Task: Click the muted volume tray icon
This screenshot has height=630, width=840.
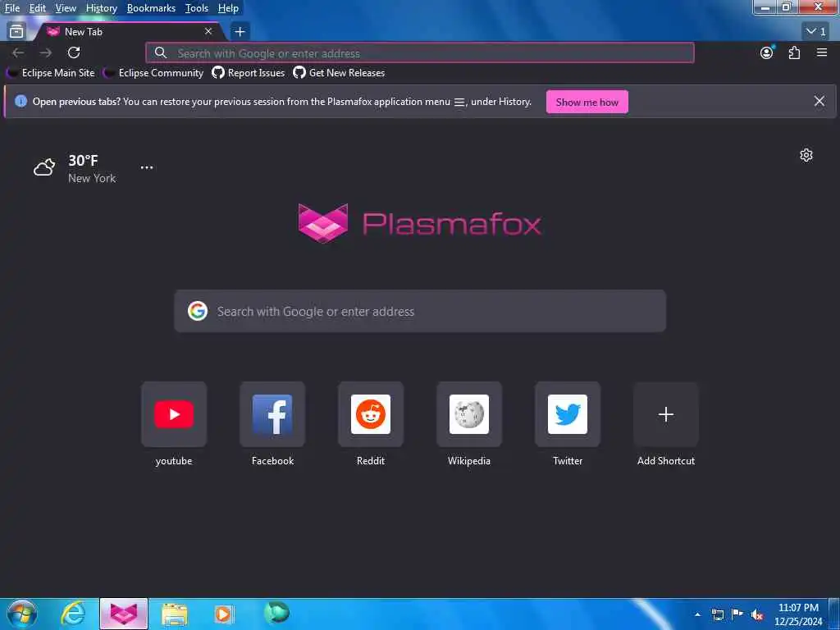Action: pos(757,614)
